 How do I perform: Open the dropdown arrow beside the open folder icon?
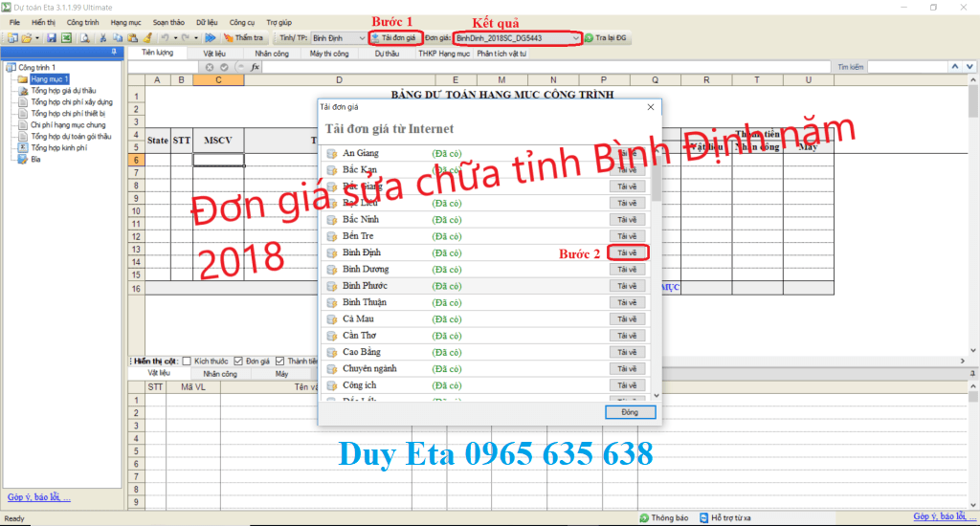[x=37, y=38]
